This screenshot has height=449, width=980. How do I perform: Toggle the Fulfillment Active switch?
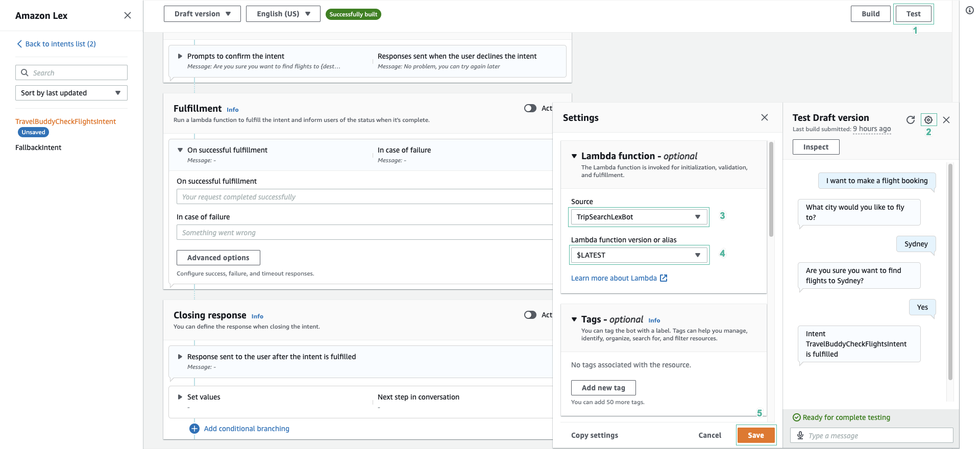click(x=530, y=108)
